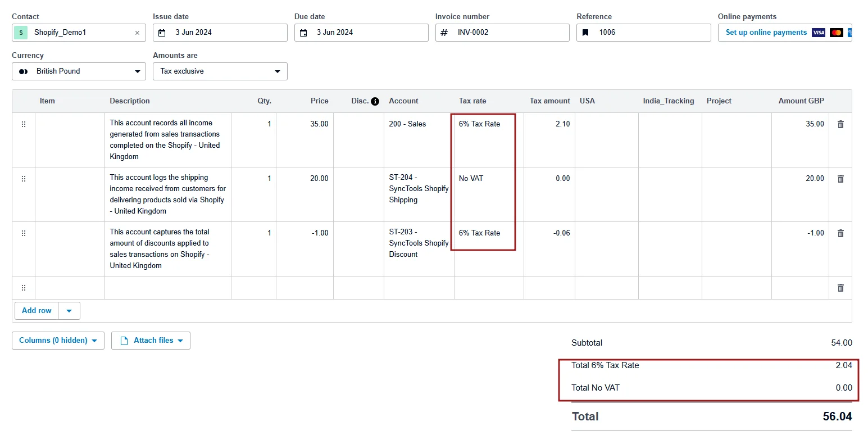868x435 pixels.
Task: Click drag handle of Shopify Shipping row
Action: (24, 179)
